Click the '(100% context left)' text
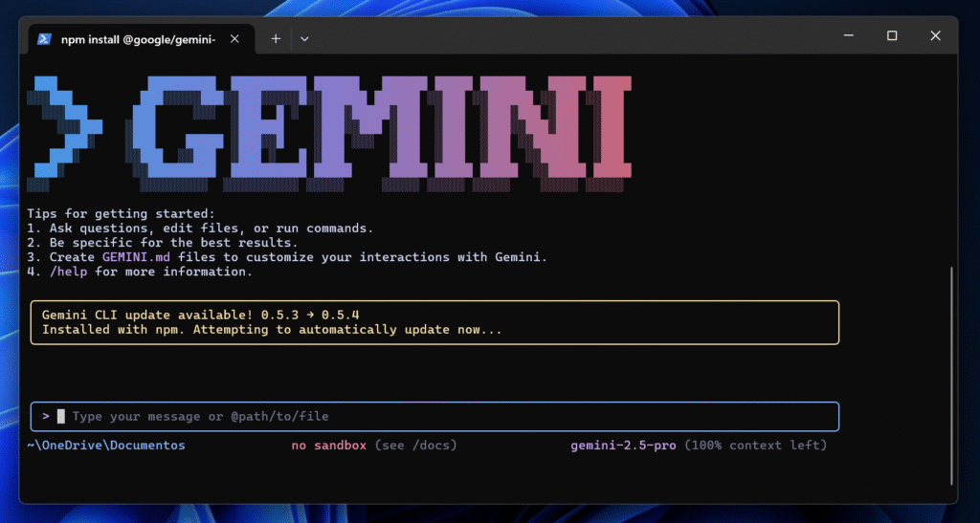The width and height of the screenshot is (980, 523). (756, 446)
